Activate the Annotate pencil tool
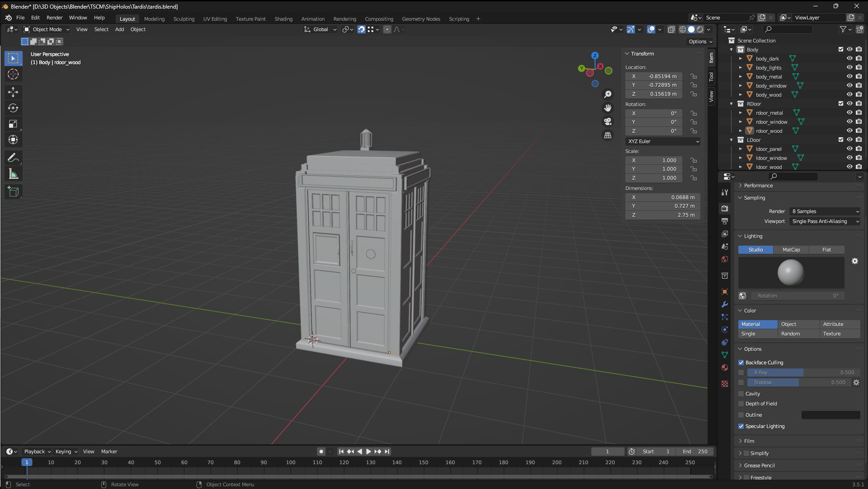The width and height of the screenshot is (868, 489). (13, 158)
